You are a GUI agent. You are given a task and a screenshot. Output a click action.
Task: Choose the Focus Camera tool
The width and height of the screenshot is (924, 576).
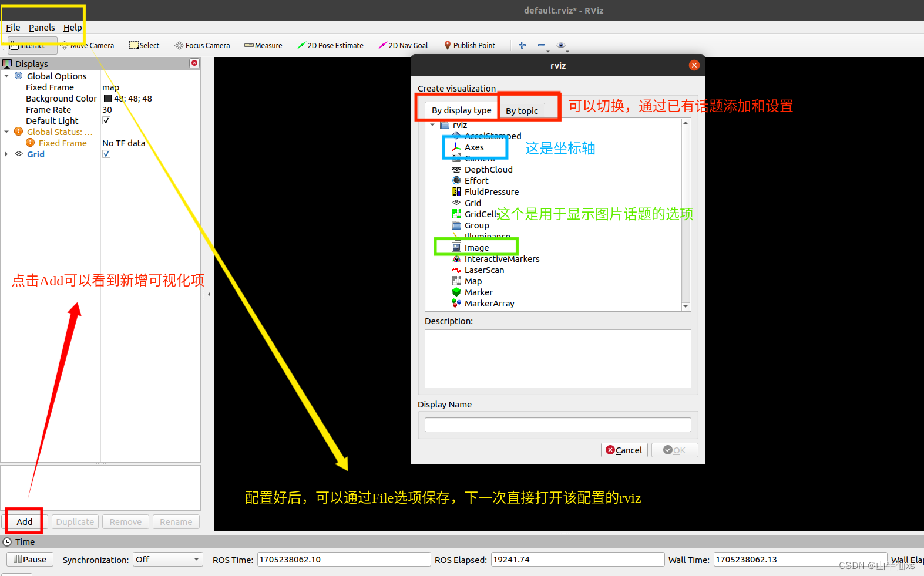click(202, 45)
